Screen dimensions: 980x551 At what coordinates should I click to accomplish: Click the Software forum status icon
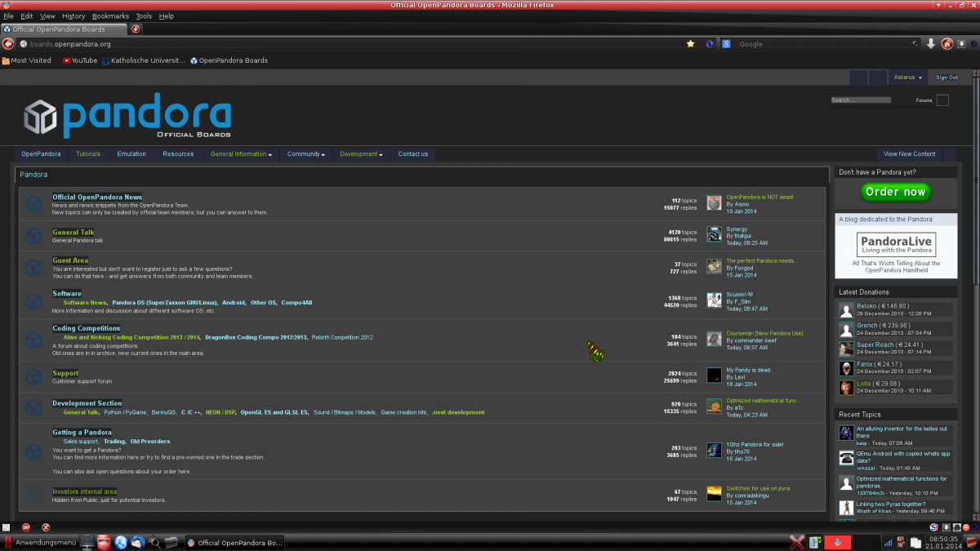click(33, 300)
